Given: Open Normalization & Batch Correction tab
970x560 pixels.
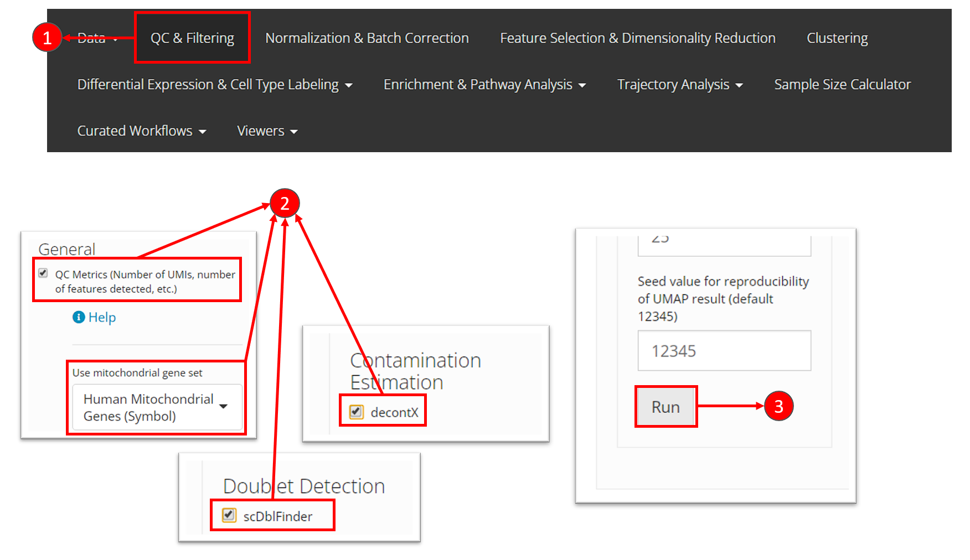Looking at the screenshot, I should pos(367,38).
